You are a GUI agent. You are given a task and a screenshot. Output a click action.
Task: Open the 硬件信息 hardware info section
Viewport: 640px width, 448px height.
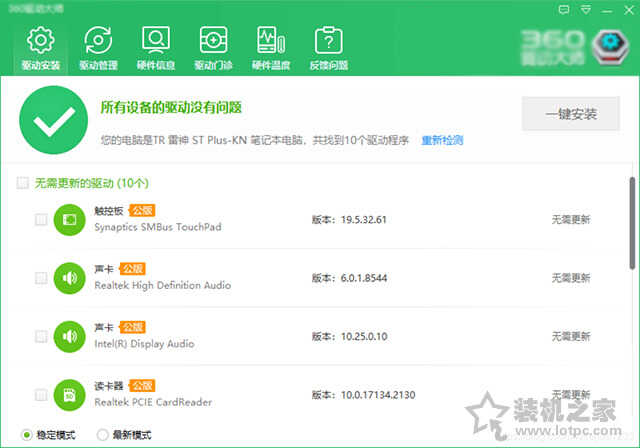tap(156, 48)
